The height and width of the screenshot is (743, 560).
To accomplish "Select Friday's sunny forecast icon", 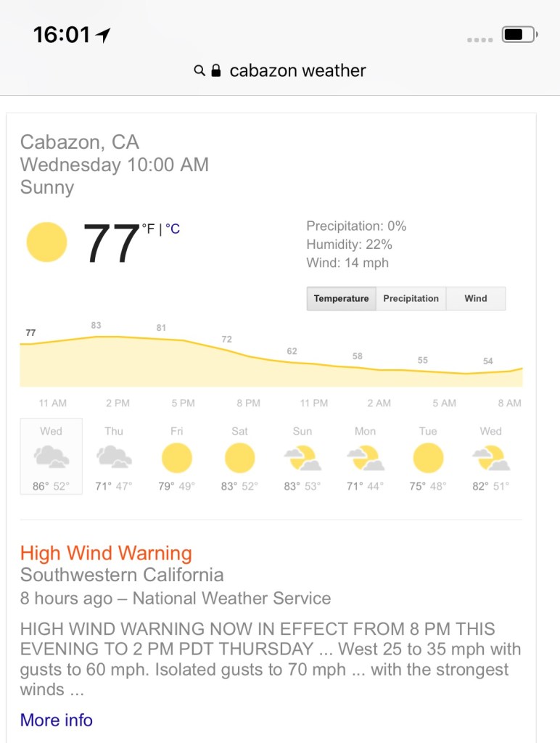I will click(176, 458).
